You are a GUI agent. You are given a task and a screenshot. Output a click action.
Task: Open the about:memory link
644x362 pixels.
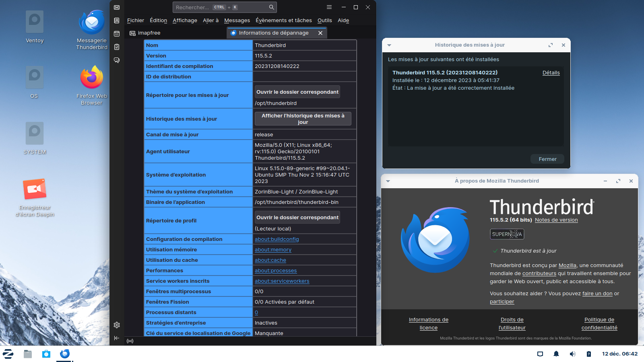[273, 250]
